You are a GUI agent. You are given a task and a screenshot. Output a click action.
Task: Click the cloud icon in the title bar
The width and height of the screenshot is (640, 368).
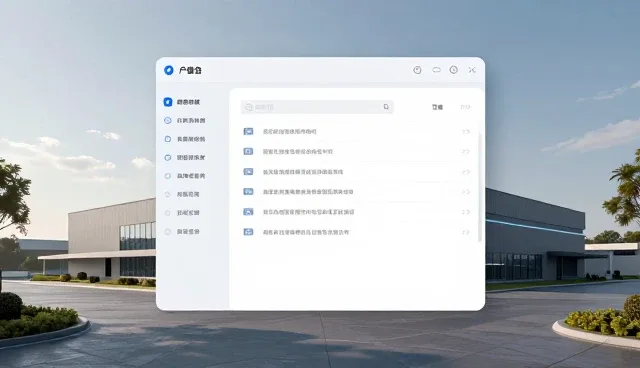(436, 70)
